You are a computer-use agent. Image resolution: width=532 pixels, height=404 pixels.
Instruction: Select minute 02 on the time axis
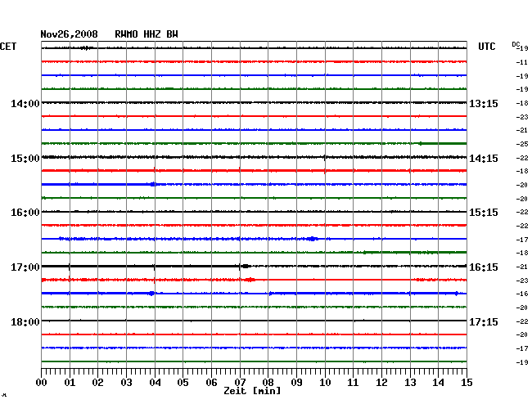tap(97, 383)
